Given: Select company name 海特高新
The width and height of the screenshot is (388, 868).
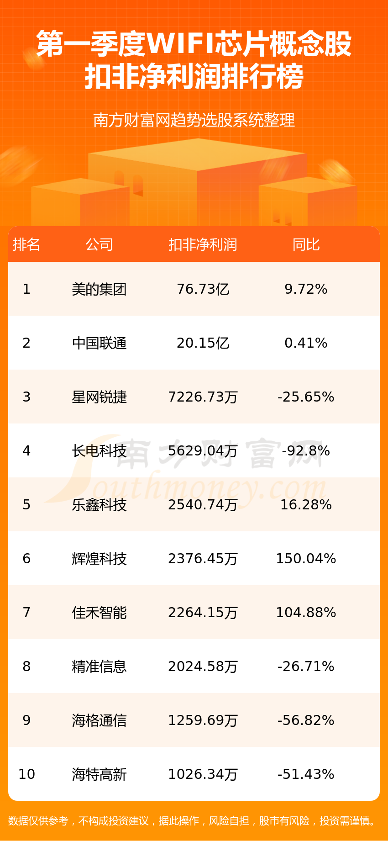Looking at the screenshot, I should click(99, 774).
